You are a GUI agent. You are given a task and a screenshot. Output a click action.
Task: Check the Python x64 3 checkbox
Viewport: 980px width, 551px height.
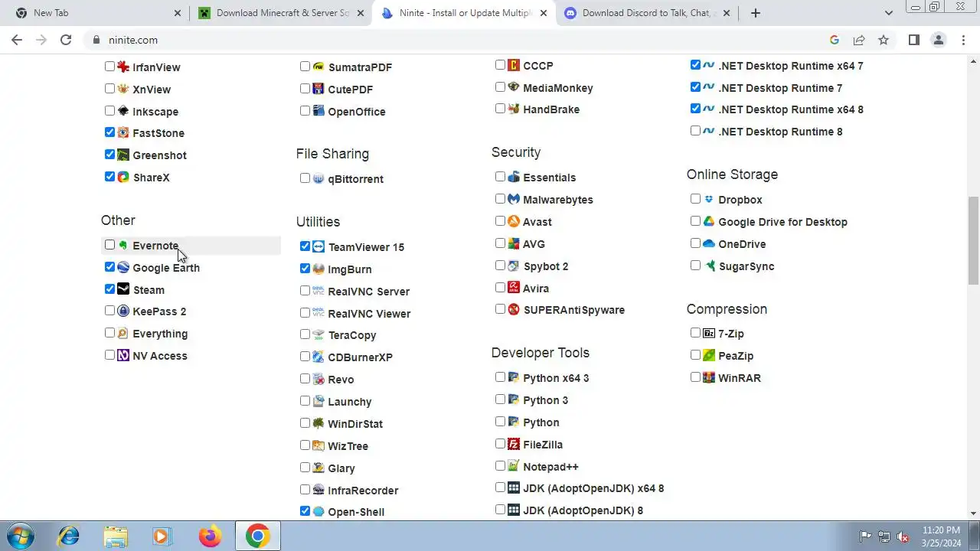pyautogui.click(x=500, y=377)
